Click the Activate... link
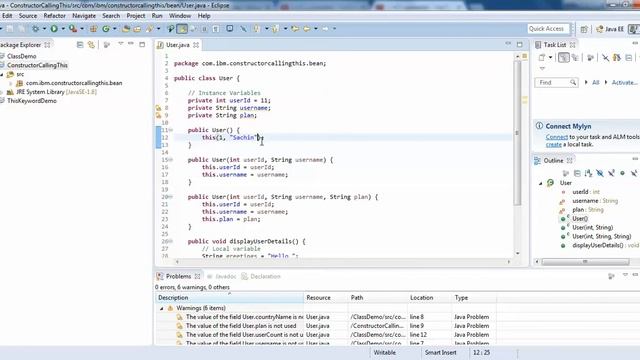This screenshot has width=640, height=360. [624, 82]
